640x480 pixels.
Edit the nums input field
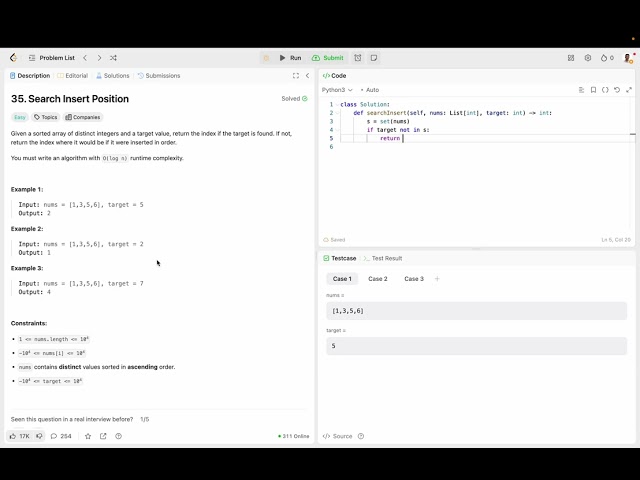coord(476,311)
